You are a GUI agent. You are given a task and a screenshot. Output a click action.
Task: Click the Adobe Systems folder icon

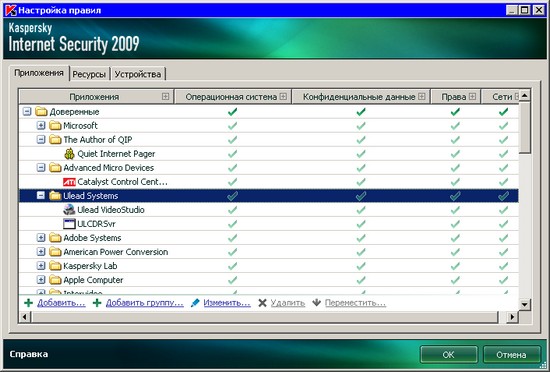point(55,238)
